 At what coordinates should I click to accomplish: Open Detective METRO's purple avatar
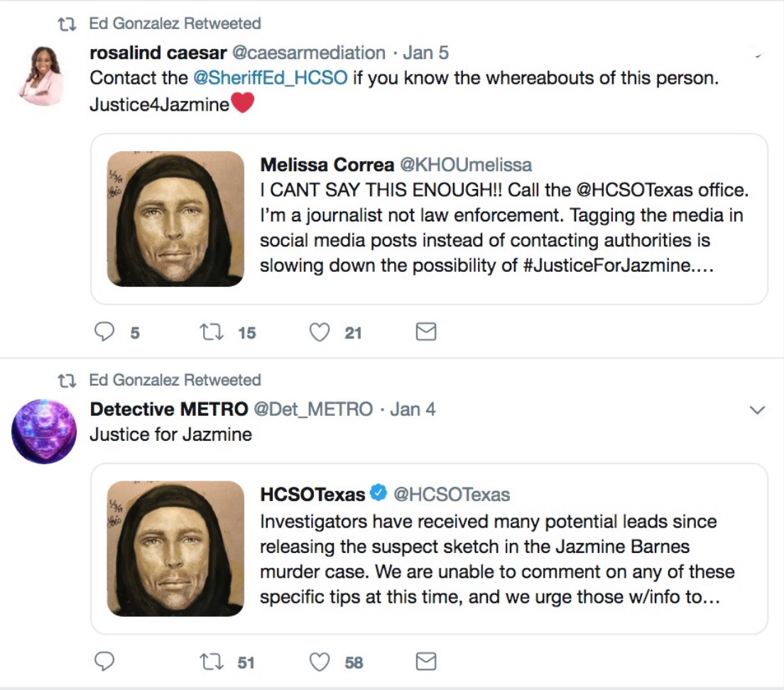click(43, 431)
